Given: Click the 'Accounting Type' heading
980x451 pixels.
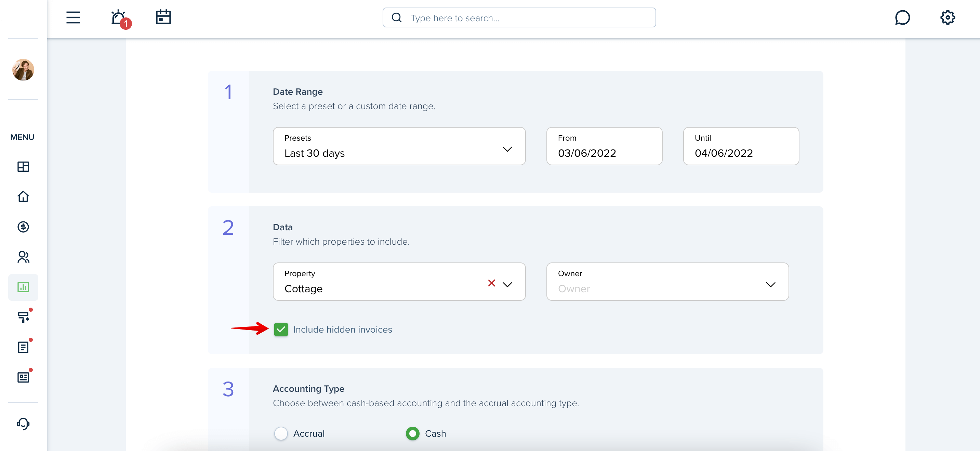Looking at the screenshot, I should [x=308, y=389].
